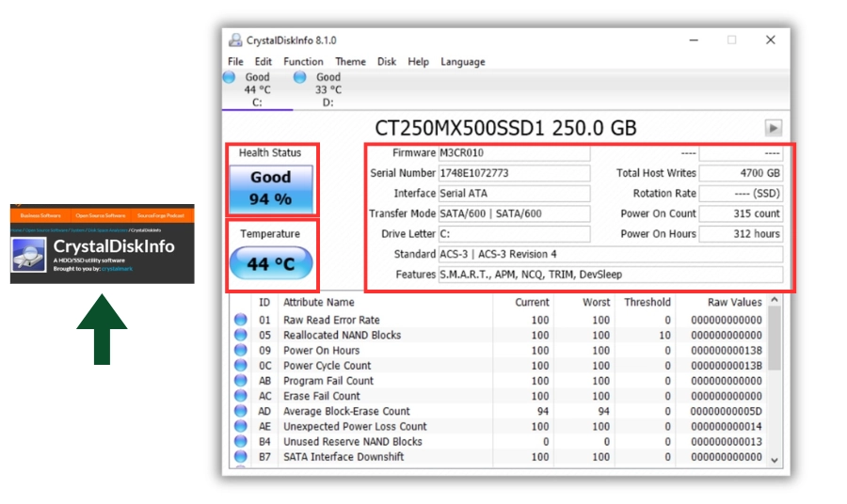Screen dimensions: 847x504
Task: Click the Current column header
Action: coord(523,302)
